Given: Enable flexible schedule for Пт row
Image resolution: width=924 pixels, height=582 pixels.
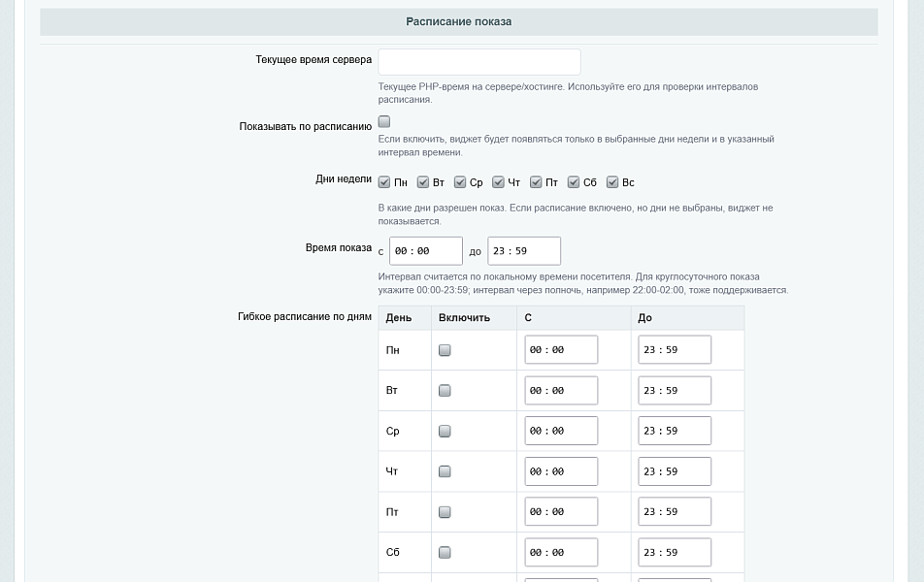Looking at the screenshot, I should point(445,512).
